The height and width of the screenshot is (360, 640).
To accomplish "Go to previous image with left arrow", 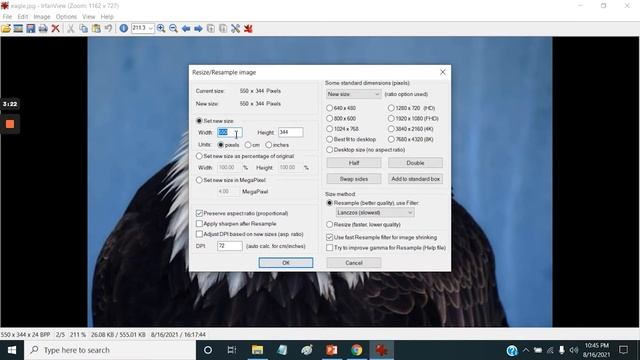I will [186, 29].
